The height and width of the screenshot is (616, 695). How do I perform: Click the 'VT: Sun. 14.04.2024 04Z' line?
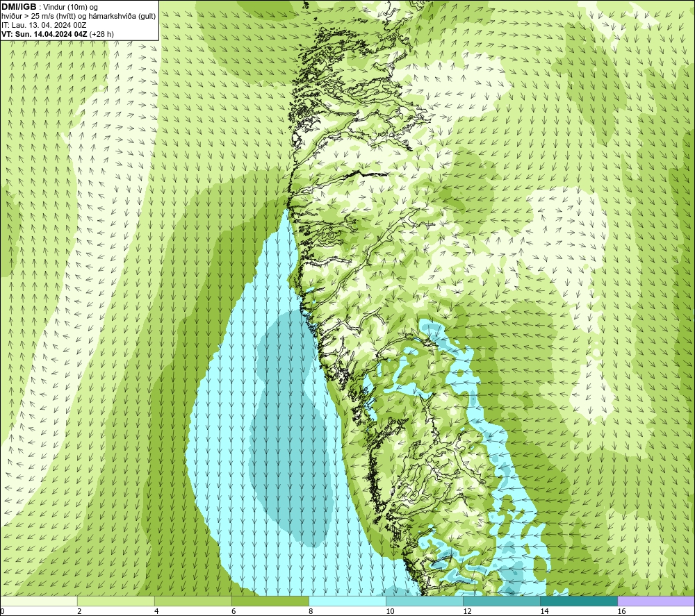(x=44, y=34)
